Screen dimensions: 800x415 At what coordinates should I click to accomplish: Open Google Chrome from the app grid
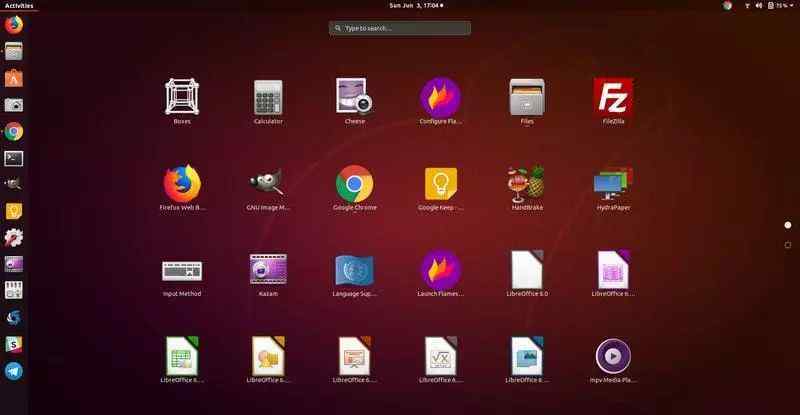pos(355,187)
